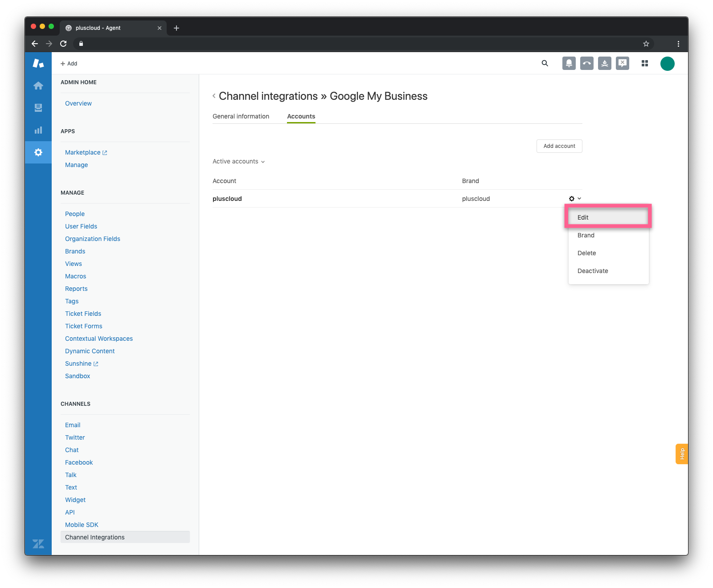Switch to the General information tab
The width and height of the screenshot is (713, 588).
[x=241, y=116]
